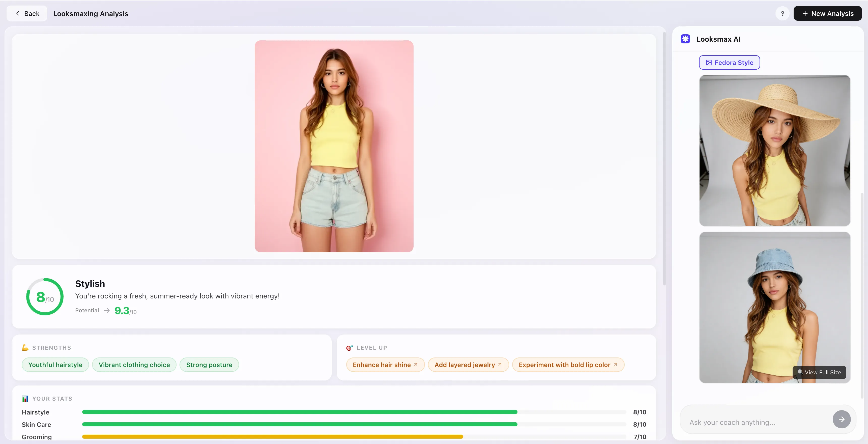Click the back chevron arrow
This screenshot has width=868, height=444.
pyautogui.click(x=17, y=13)
